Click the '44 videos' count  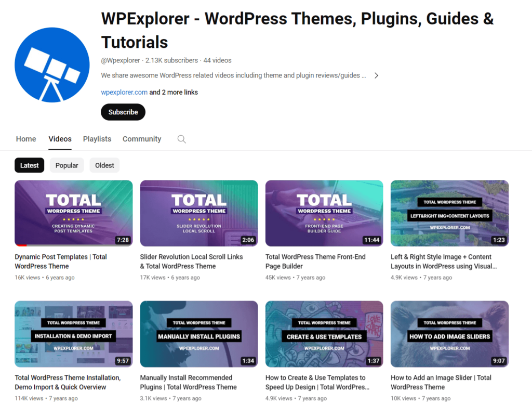[217, 60]
